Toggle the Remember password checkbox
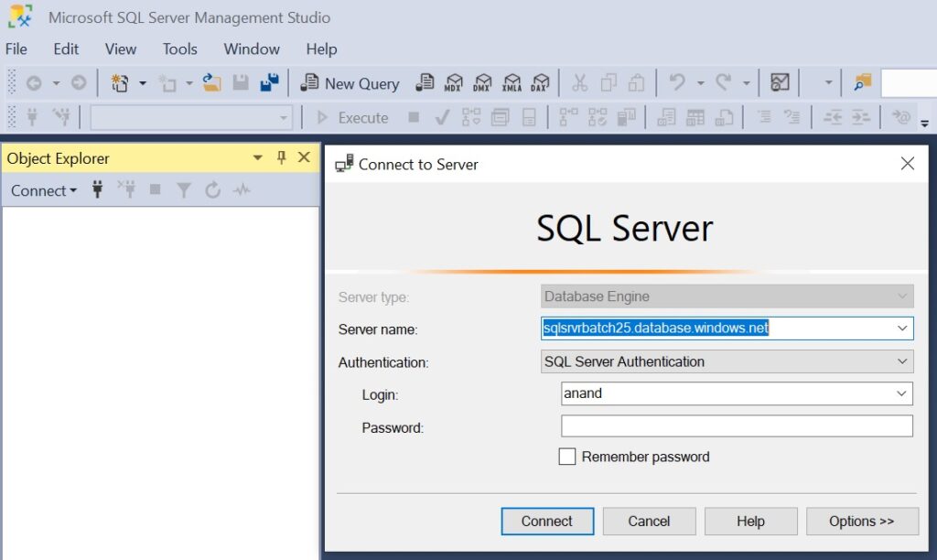The image size is (937, 560). [x=567, y=457]
